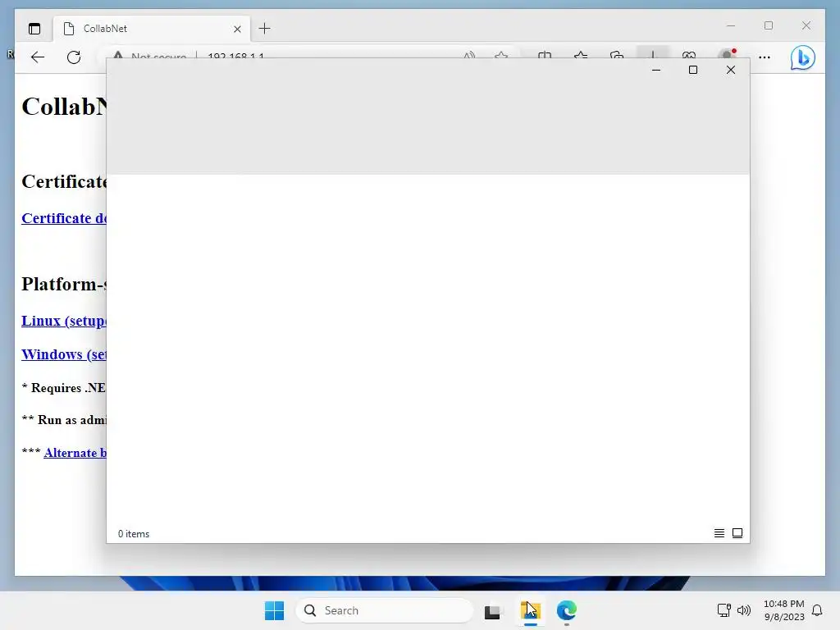This screenshot has height=630, width=840.
Task: Open a new tab in Edge
Action: click(x=265, y=29)
